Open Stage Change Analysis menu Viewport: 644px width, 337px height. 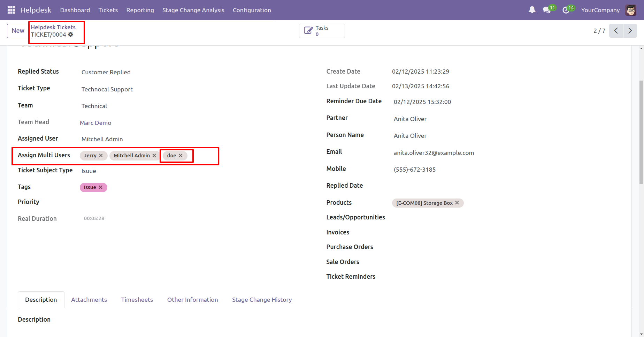193,10
